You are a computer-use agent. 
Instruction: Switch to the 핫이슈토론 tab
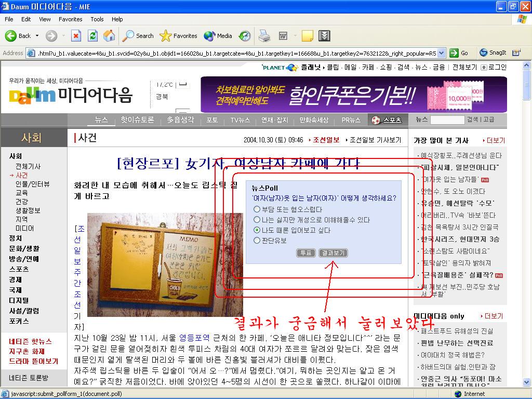pyautogui.click(x=137, y=120)
